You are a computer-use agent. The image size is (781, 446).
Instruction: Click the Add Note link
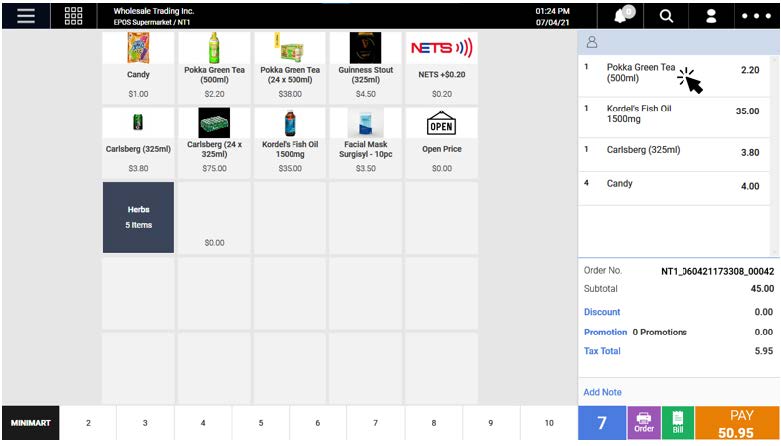tap(602, 393)
